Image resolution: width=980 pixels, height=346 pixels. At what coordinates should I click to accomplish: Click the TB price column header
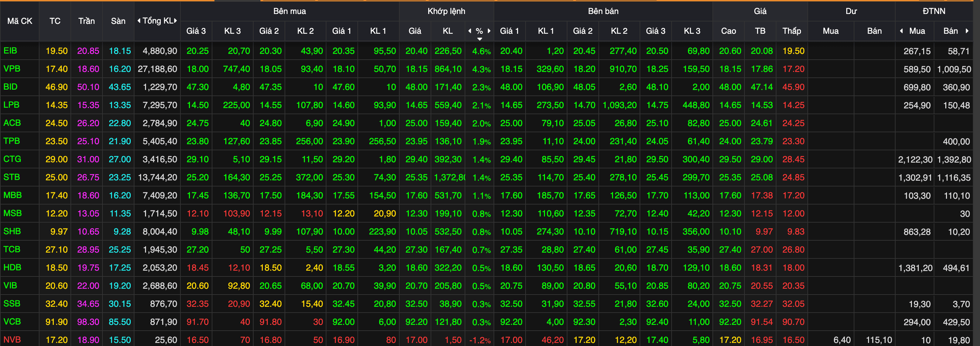pyautogui.click(x=760, y=31)
